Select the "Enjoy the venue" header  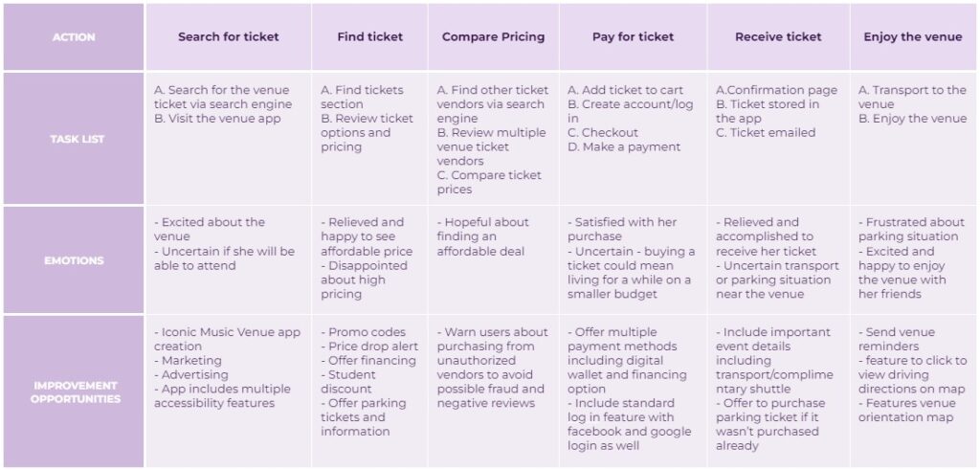912,37
